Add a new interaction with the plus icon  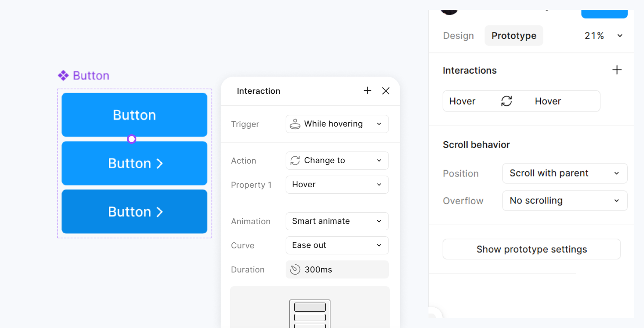[367, 91]
